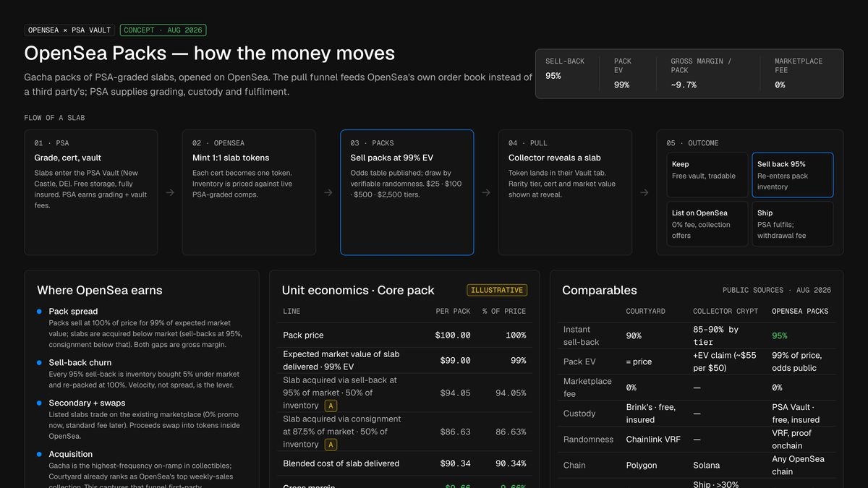Click the green 95% Instant sell-back cell
This screenshot has width=868, height=488.
point(780,335)
